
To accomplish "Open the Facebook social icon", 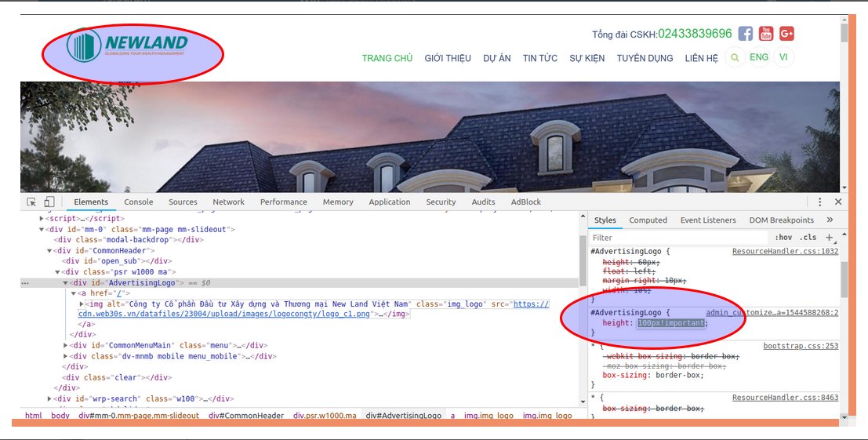I will pos(745,34).
